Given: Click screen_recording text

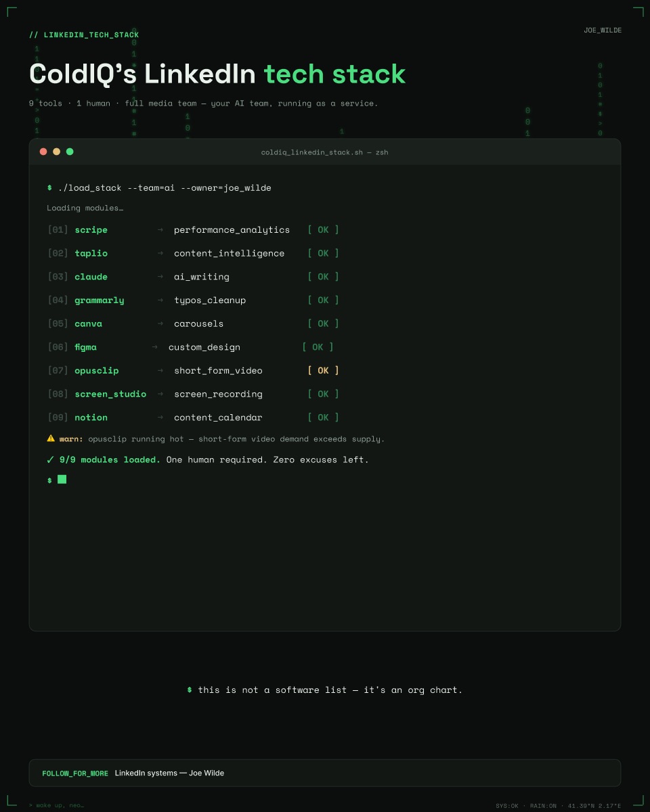Looking at the screenshot, I should click(x=218, y=394).
